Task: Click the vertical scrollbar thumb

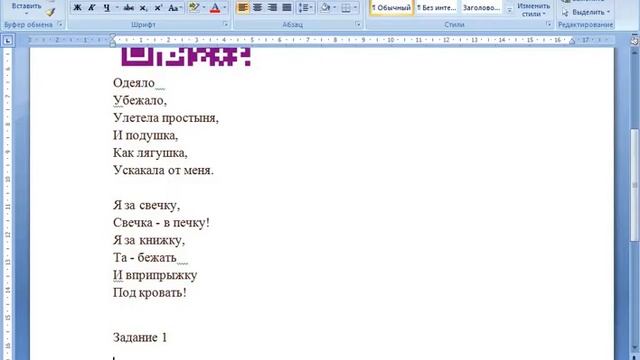Action: point(635,184)
